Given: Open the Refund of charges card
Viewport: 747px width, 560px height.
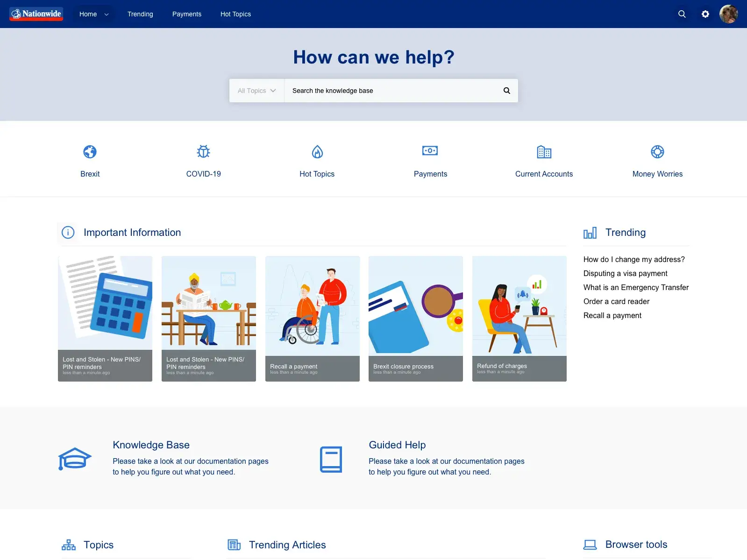Looking at the screenshot, I should coord(519,319).
